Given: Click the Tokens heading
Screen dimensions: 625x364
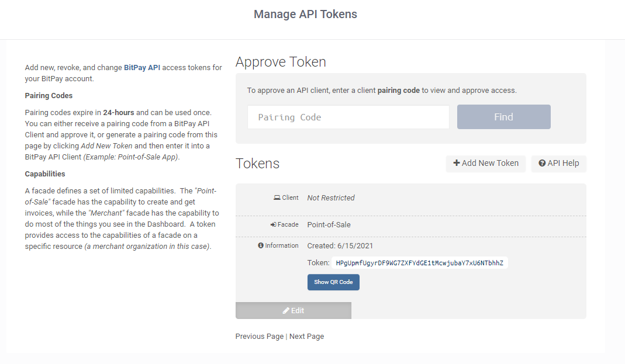Looking at the screenshot, I should point(257,164).
